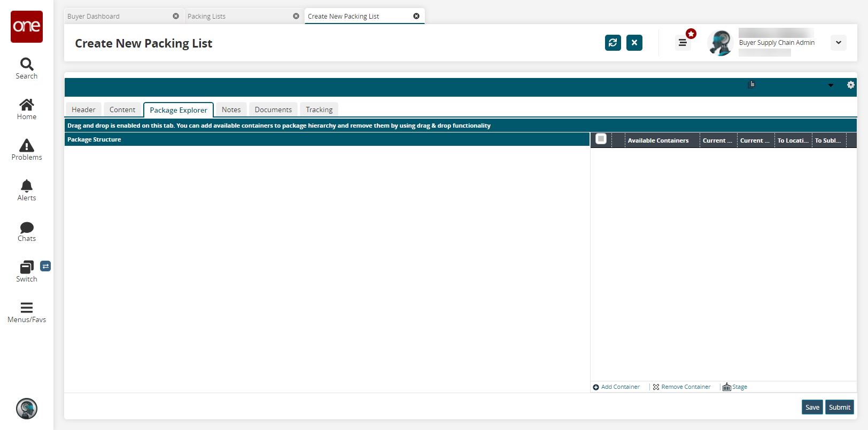Image resolution: width=868 pixels, height=430 pixels.
Task: Click the user avatar at the sidebar bottom
Action: click(x=27, y=409)
